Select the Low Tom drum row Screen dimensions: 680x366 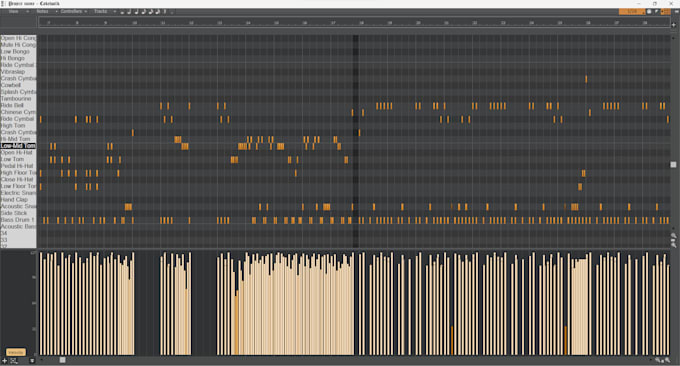point(18,159)
